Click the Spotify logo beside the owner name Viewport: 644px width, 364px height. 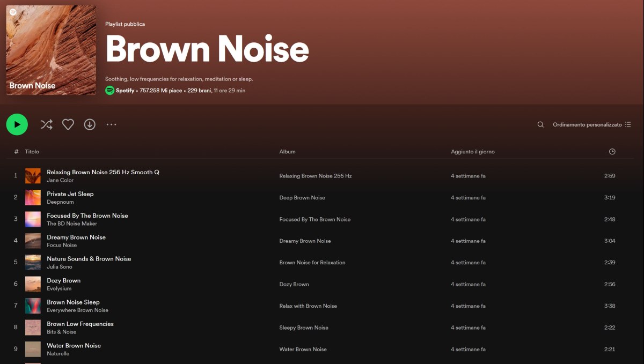108,90
